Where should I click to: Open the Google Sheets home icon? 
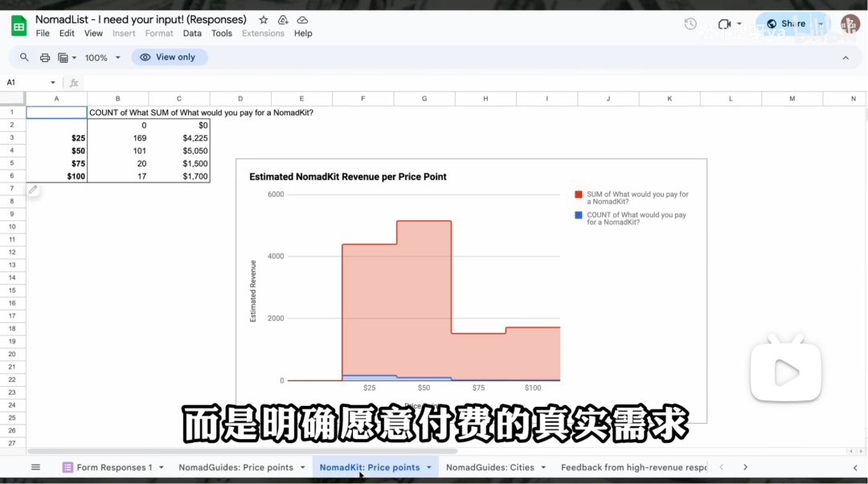18,26
